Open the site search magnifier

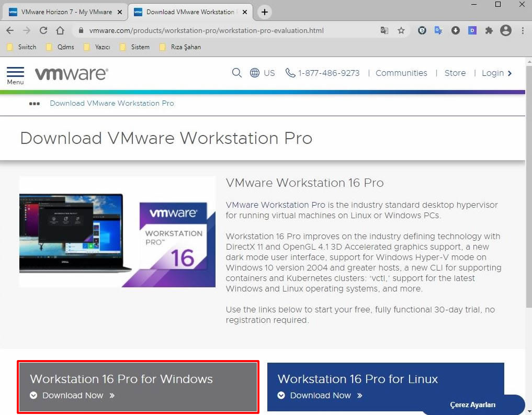(236, 73)
